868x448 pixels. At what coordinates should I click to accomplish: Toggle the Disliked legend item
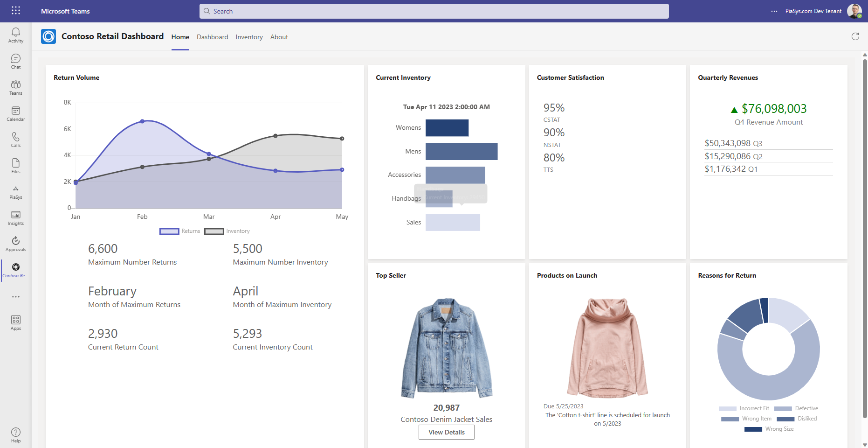797,419
